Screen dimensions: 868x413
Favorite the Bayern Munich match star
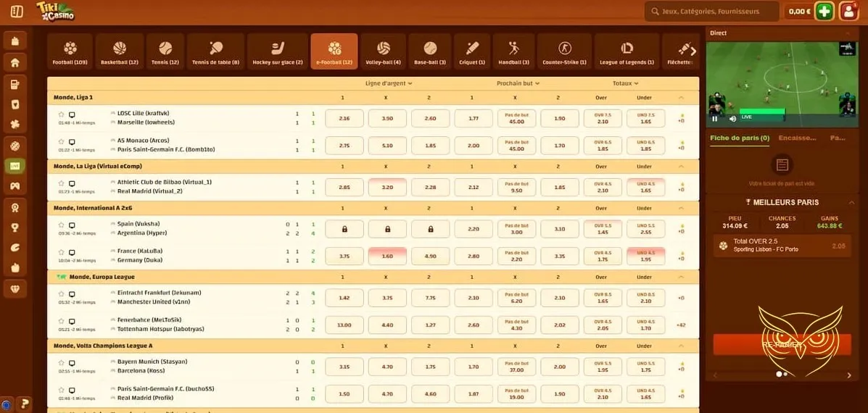pos(62,363)
